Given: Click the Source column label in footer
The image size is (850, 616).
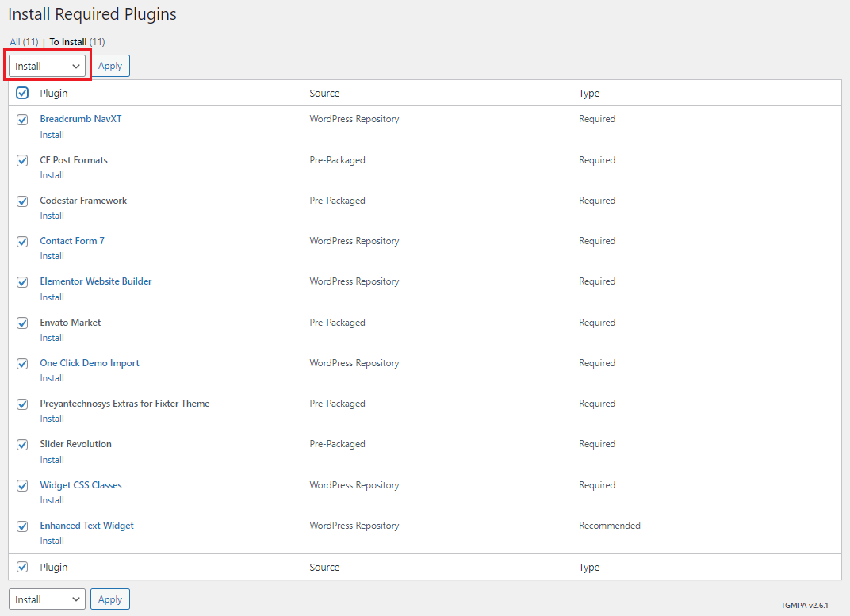Looking at the screenshot, I should 324,567.
